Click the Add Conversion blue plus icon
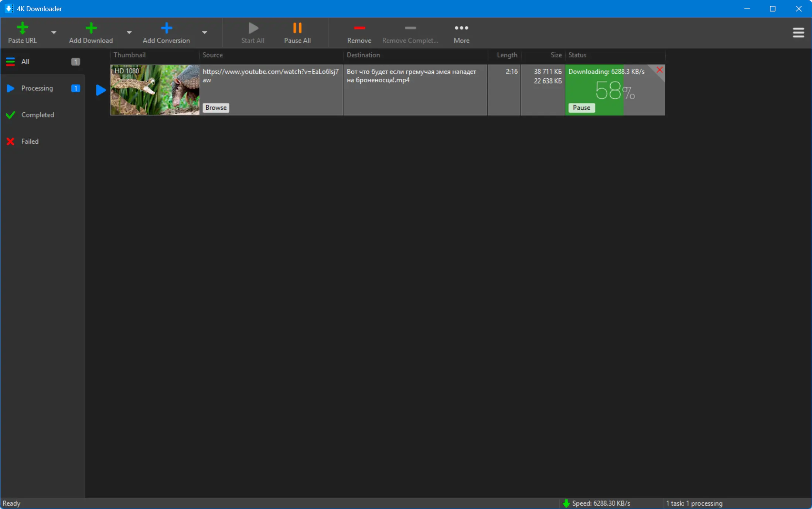This screenshot has width=812, height=509. point(166,28)
